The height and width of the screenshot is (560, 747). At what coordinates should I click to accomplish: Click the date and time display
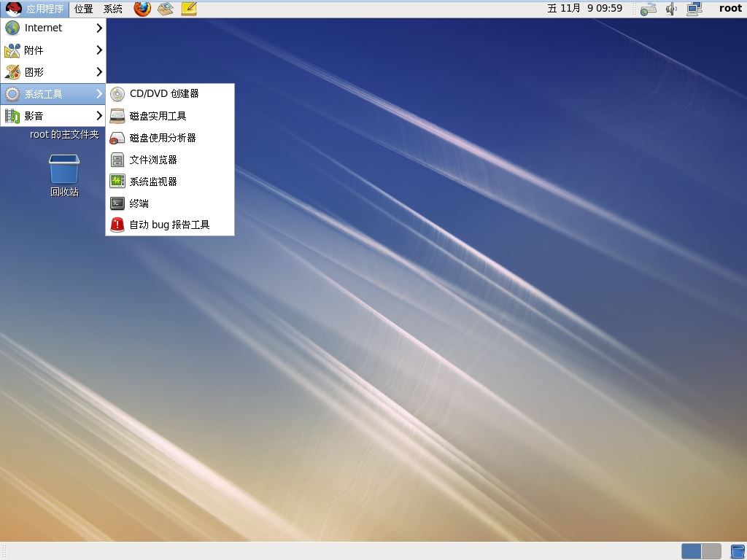click(x=584, y=8)
